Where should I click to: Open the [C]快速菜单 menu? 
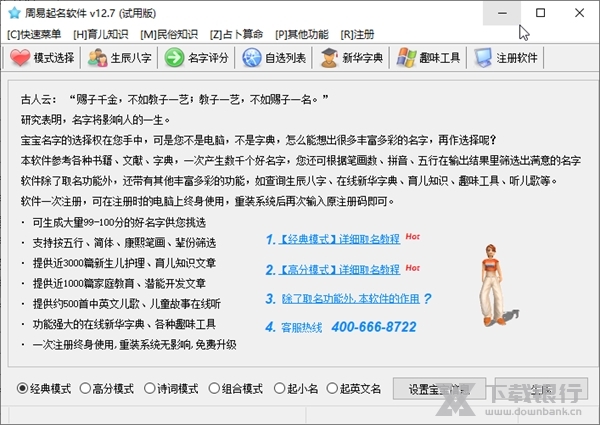[x=34, y=34]
